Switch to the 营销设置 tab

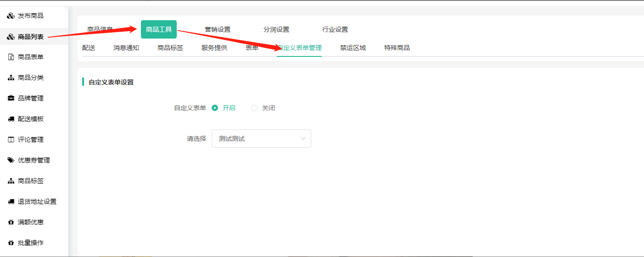point(218,29)
